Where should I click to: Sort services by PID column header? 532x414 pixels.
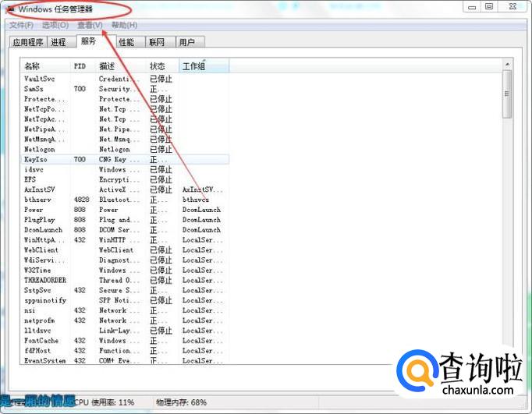pyautogui.click(x=83, y=66)
